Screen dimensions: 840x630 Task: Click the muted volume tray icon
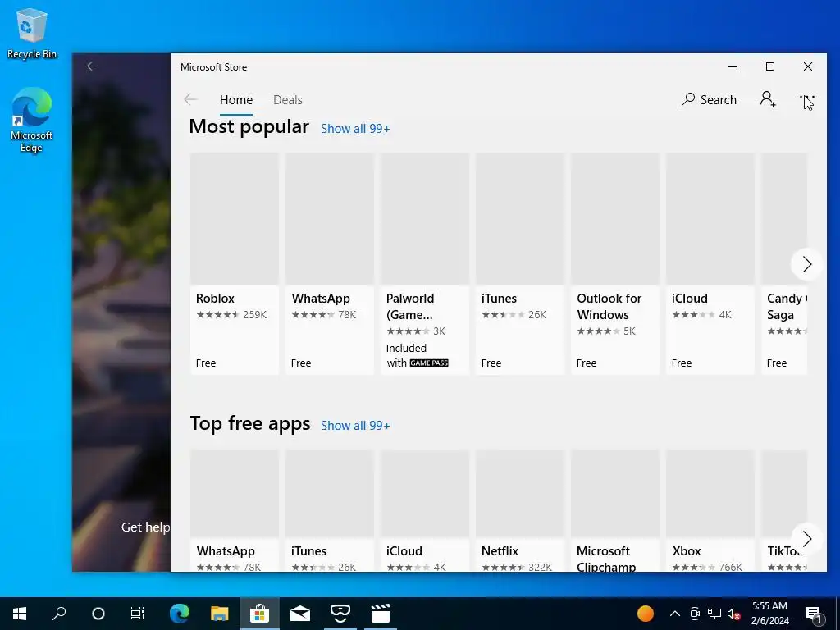pyautogui.click(x=733, y=614)
